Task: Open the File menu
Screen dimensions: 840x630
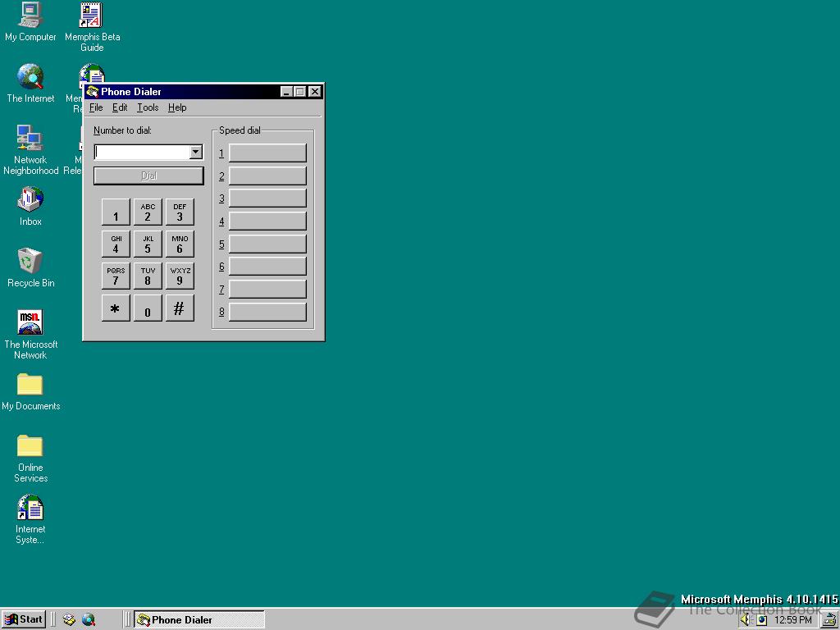Action: [x=96, y=107]
